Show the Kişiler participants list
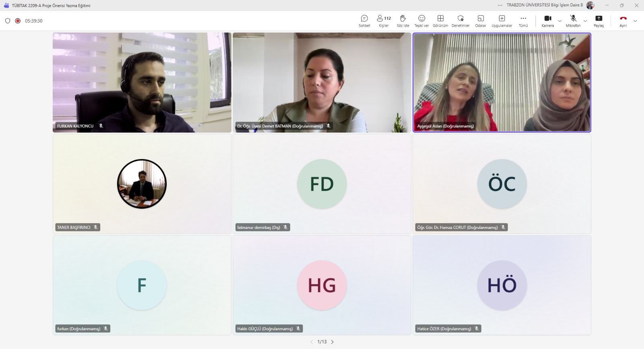Viewport: 644px width, 349px height. (384, 21)
